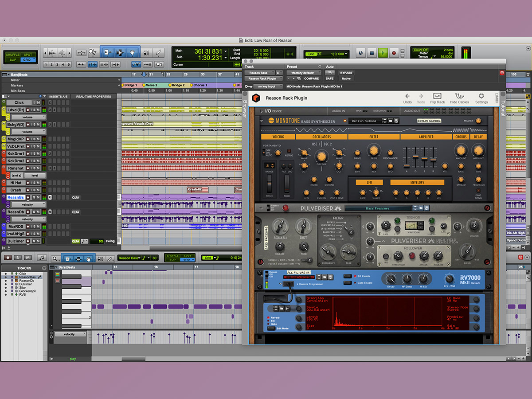Open the Reason Bass track selector dropdown
Image resolution: width=532 pixels, height=399 pixels.
coord(260,73)
